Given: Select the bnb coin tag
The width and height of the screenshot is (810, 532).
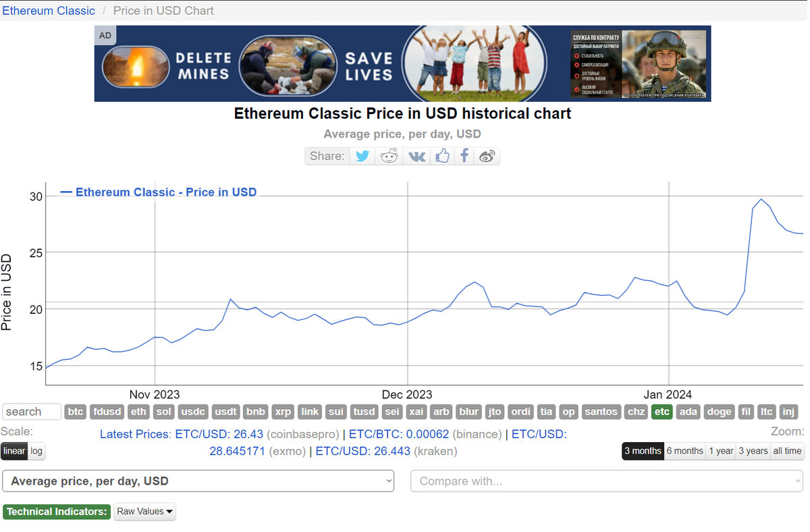Looking at the screenshot, I should pos(256,412).
